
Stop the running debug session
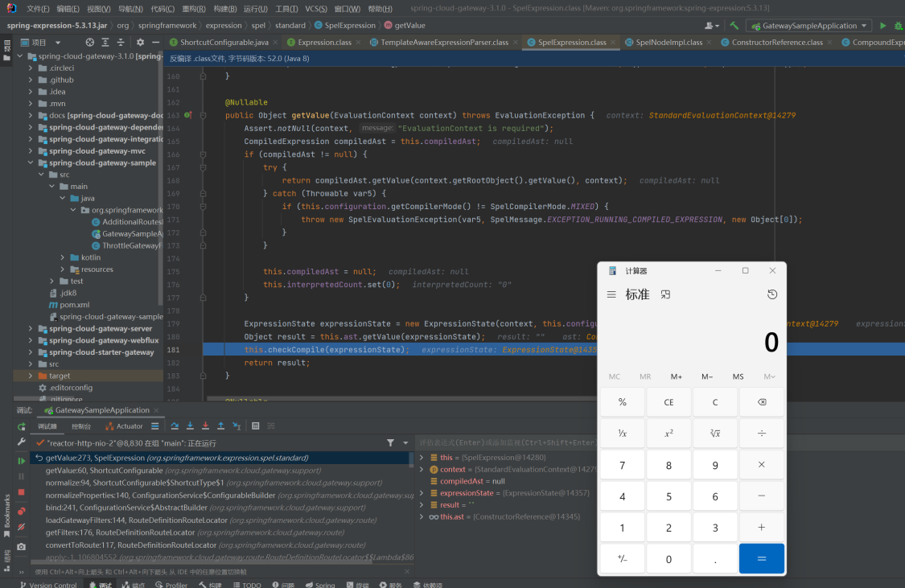point(22,492)
